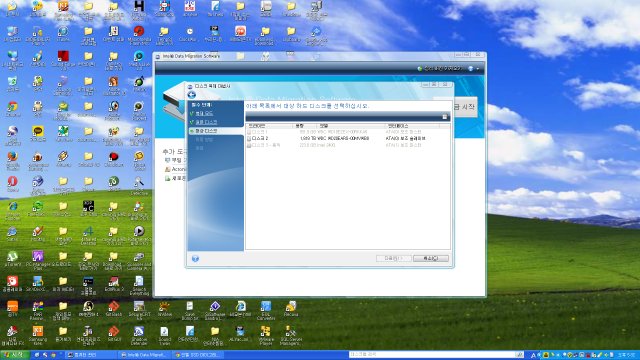Open the uTorrent desktop icon
This screenshot has width=640, height=360.
12,259
